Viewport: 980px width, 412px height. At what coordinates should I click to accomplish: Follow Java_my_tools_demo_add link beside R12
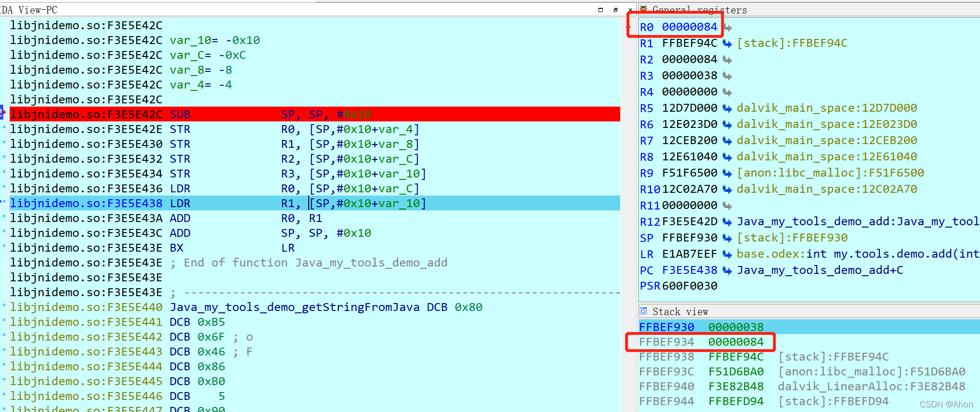pos(858,222)
